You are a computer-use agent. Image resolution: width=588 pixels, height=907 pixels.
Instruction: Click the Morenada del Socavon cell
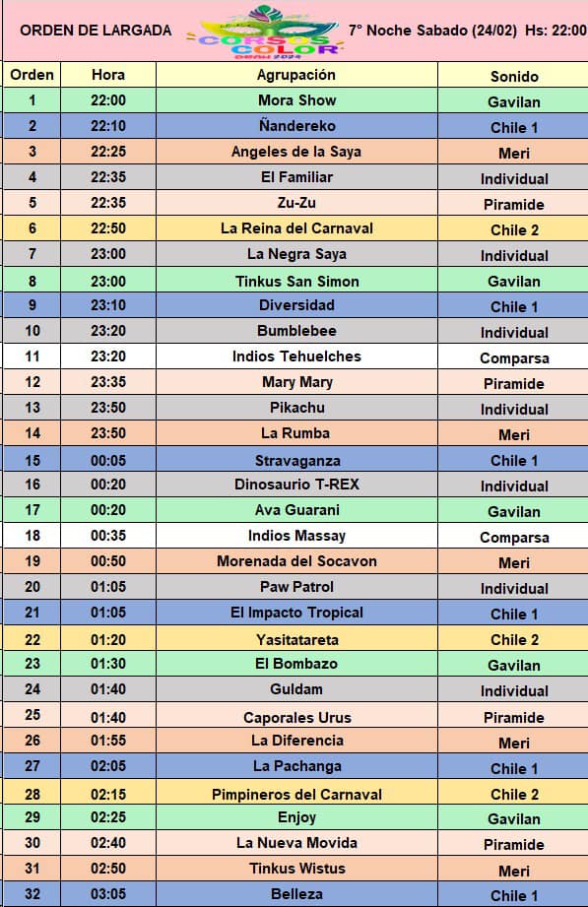click(x=296, y=561)
